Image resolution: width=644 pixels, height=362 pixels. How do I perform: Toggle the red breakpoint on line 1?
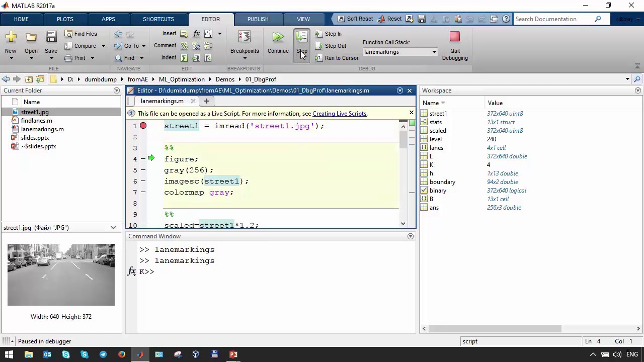point(143,126)
